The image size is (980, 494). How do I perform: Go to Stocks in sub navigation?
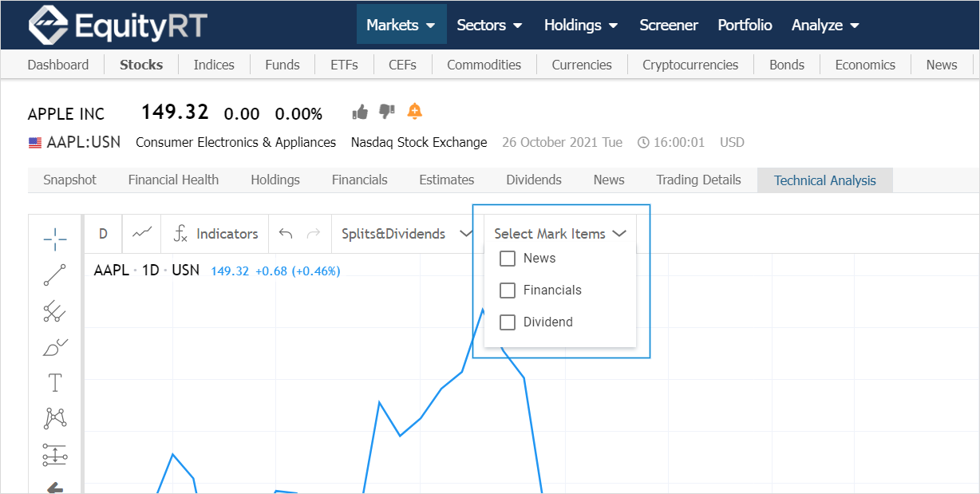[141, 65]
